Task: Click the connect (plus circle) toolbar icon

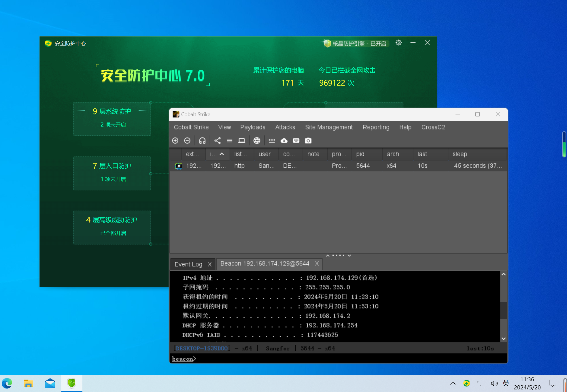Action: 175,141
